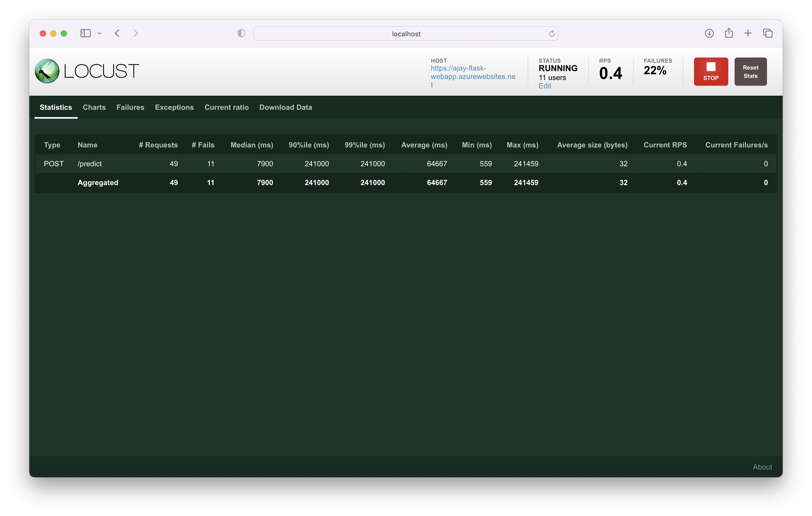Toggle the Safari sidebar icon
This screenshot has height=516, width=812.
pos(85,33)
